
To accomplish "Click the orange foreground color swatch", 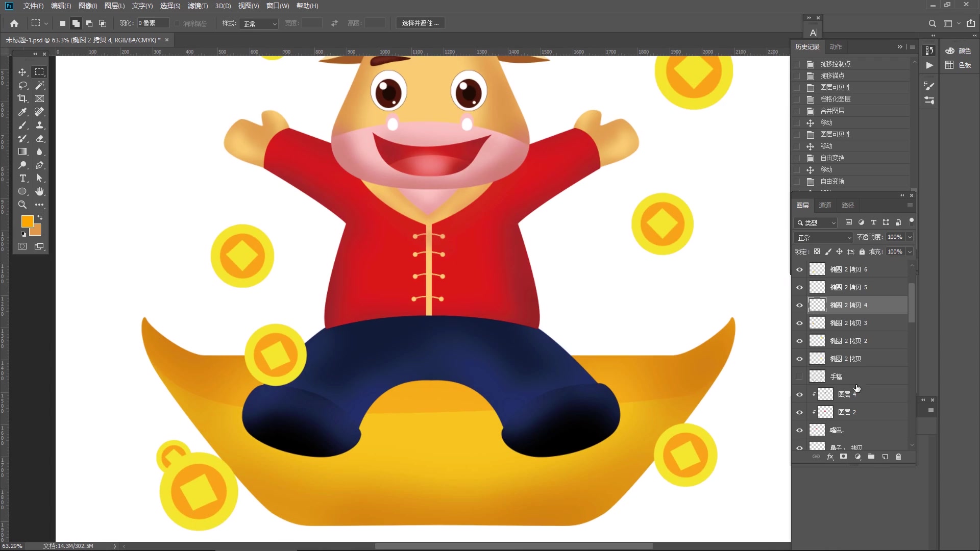I will point(27,221).
